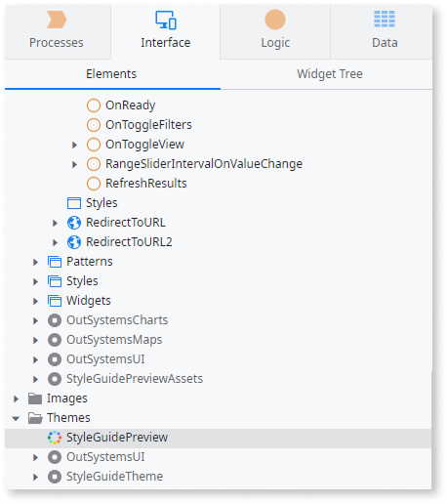
Task: Click the OutSystemsUI icon above StyleGuidePreviewAssets
Action: point(55,359)
